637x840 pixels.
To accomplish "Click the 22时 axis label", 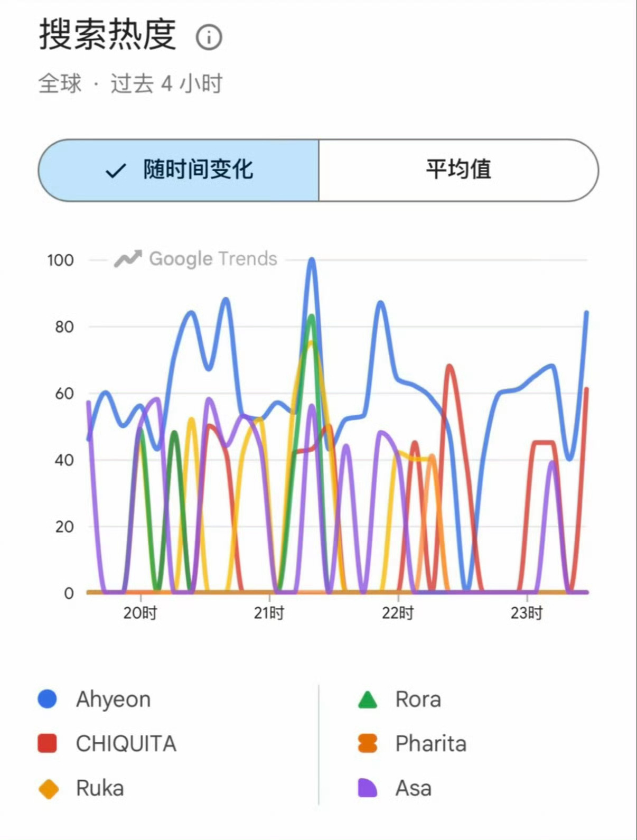I will tap(398, 613).
